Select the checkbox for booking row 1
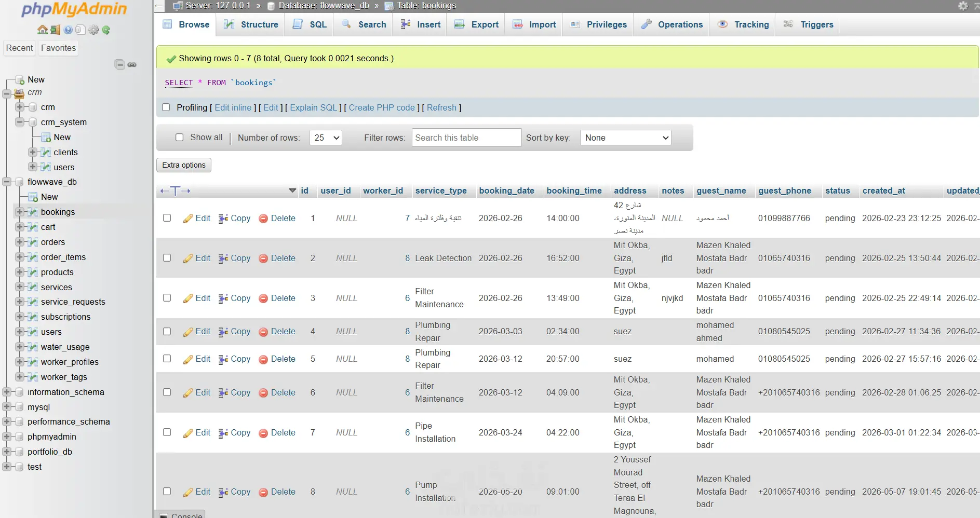 click(167, 218)
